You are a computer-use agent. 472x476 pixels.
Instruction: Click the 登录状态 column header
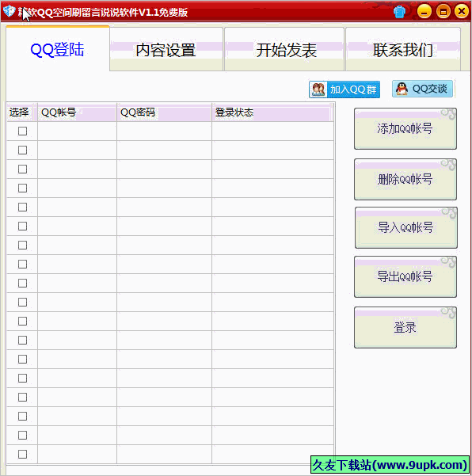coord(272,112)
